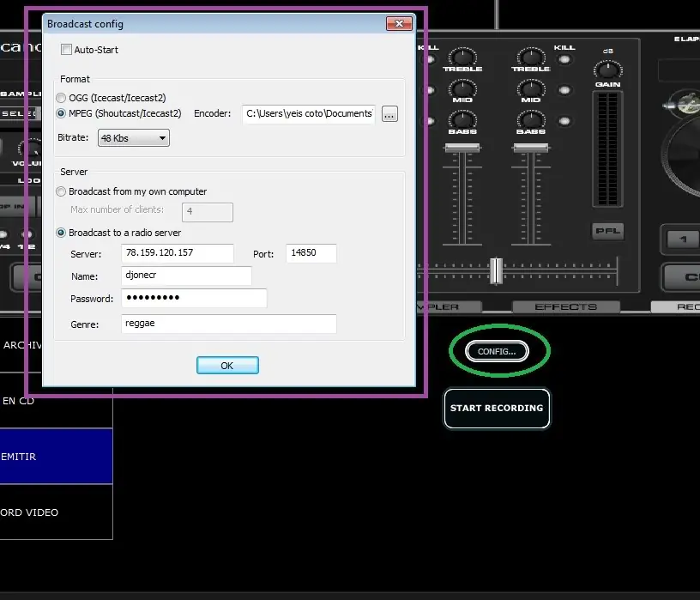
Task: Turn the right channel Treble knob
Action: coord(531,57)
